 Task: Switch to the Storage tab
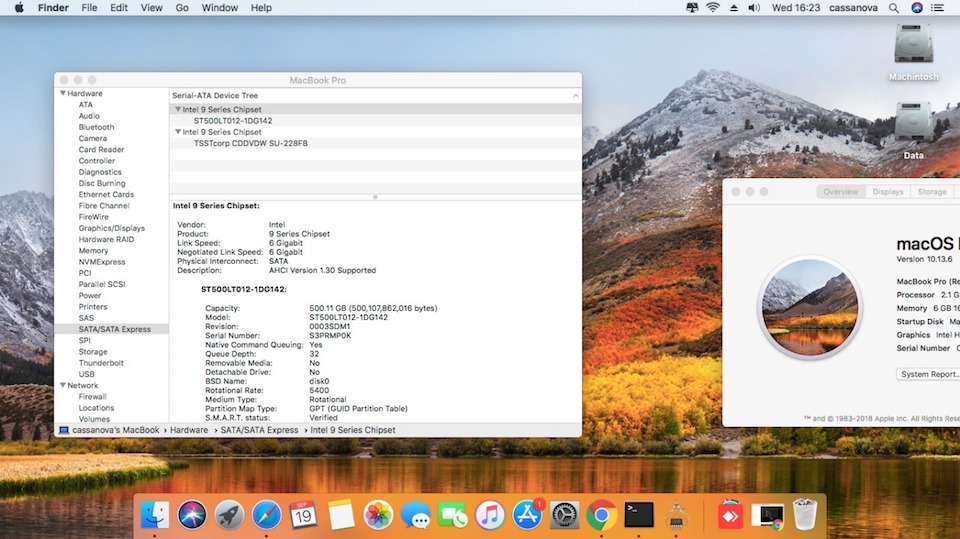coord(931,192)
